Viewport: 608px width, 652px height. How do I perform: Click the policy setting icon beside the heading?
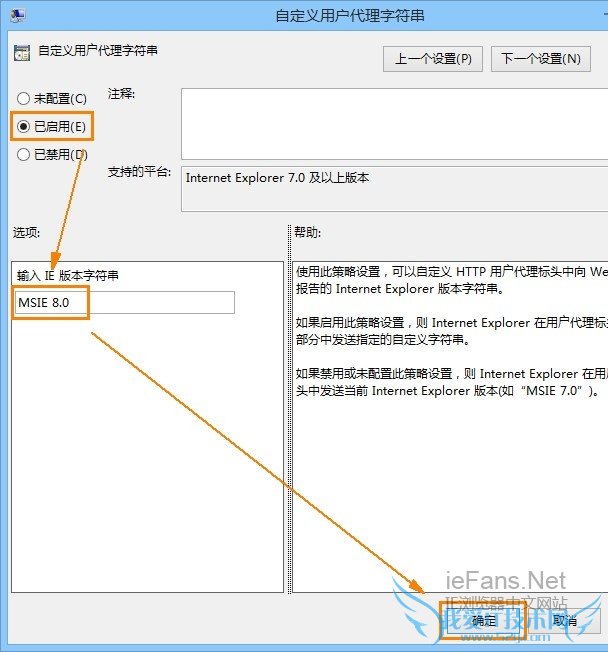point(22,53)
